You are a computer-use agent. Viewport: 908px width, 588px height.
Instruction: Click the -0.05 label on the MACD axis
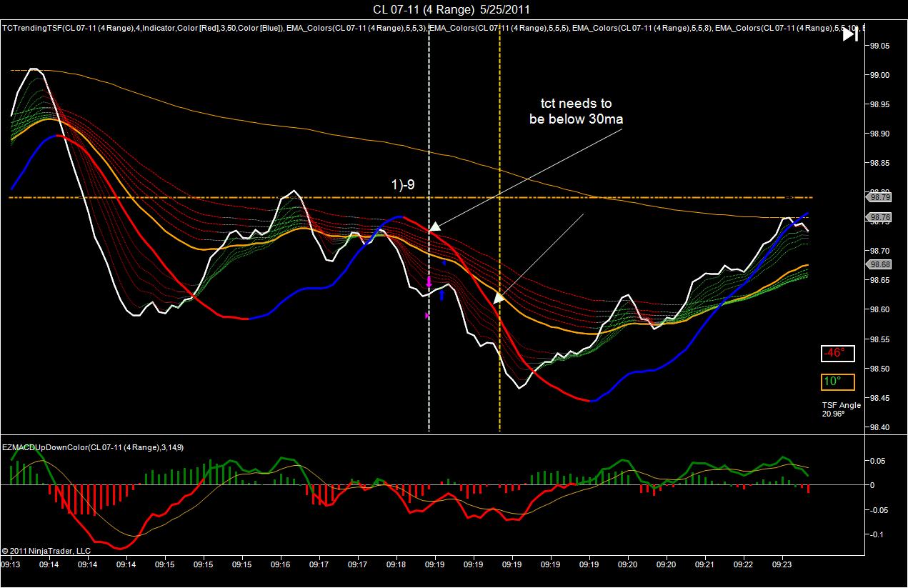click(x=879, y=509)
